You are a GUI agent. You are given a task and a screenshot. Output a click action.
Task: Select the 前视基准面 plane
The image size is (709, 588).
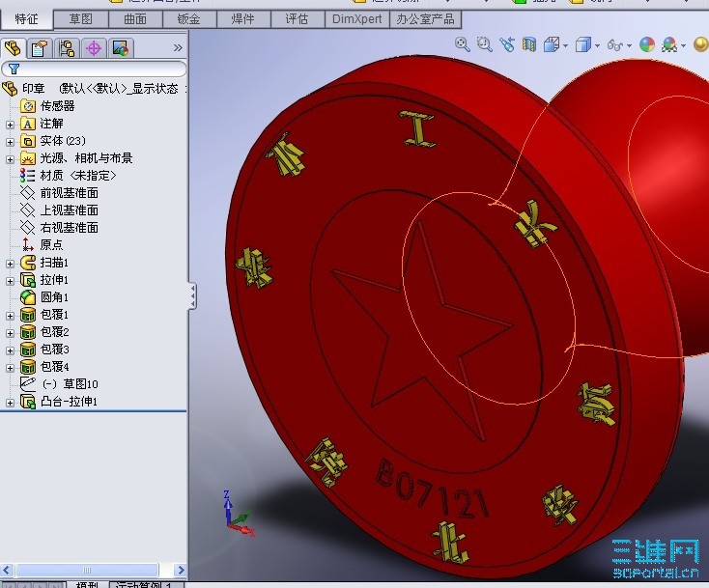pyautogui.click(x=69, y=193)
